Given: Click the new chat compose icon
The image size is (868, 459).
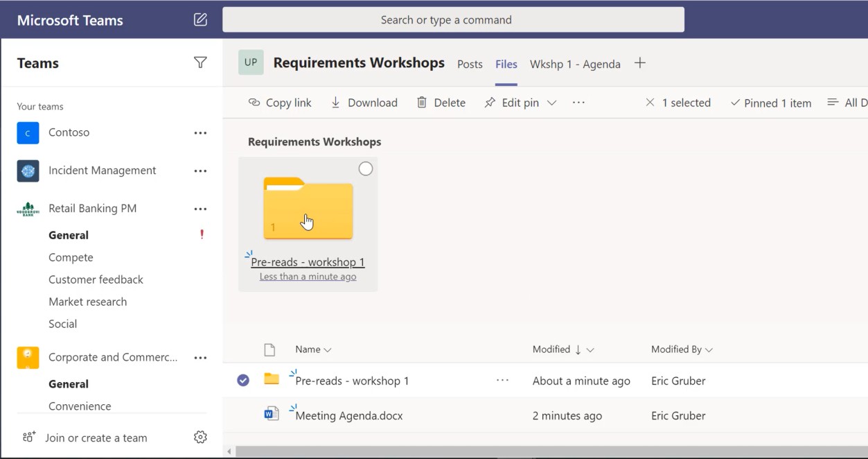Looking at the screenshot, I should click(x=200, y=19).
